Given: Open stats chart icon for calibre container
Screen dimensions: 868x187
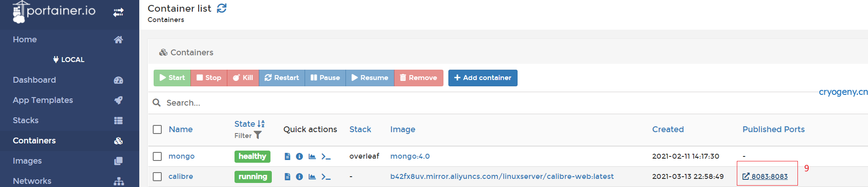Looking at the screenshot, I should pyautogui.click(x=312, y=177).
